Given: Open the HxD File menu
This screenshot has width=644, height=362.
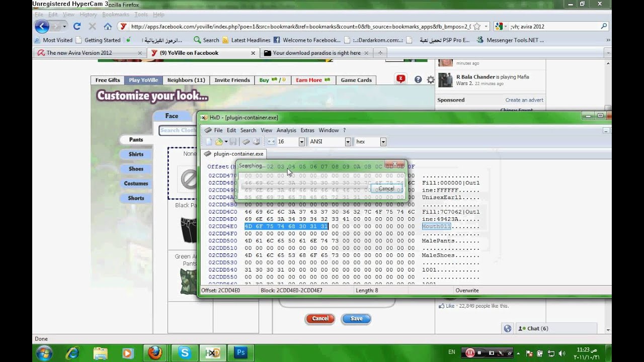Looking at the screenshot, I should pyautogui.click(x=218, y=130).
